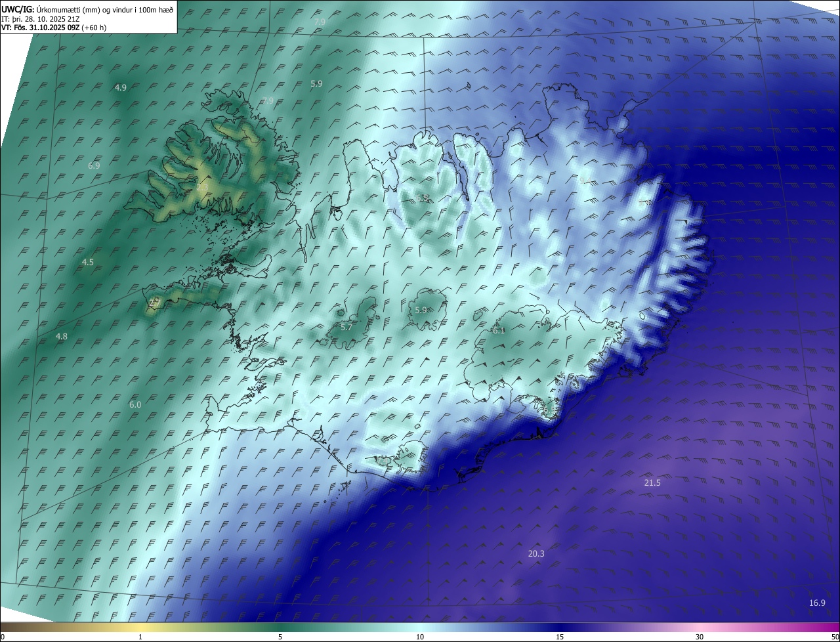Click the 5 tick on the color scale
The height and width of the screenshot is (642, 840).
coord(280,637)
